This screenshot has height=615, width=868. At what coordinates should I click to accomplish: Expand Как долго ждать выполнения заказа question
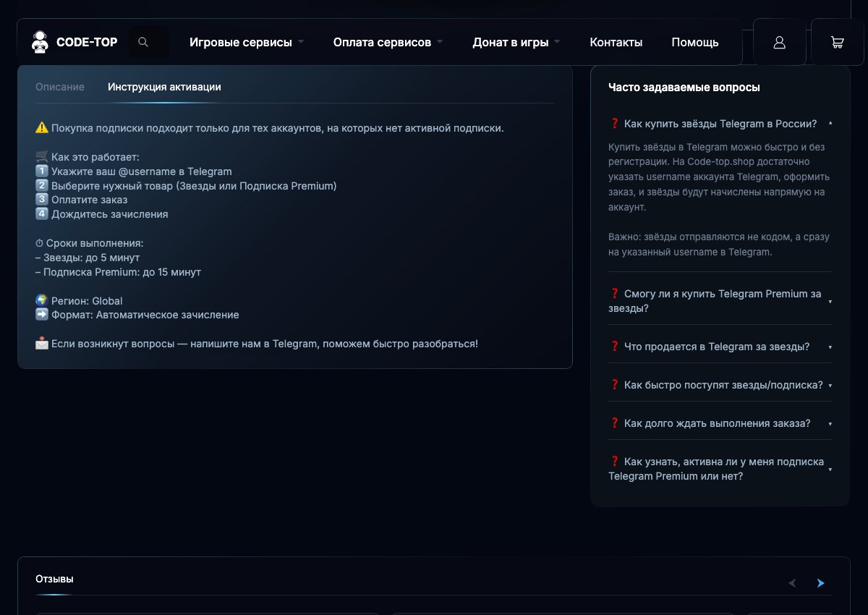coord(720,423)
